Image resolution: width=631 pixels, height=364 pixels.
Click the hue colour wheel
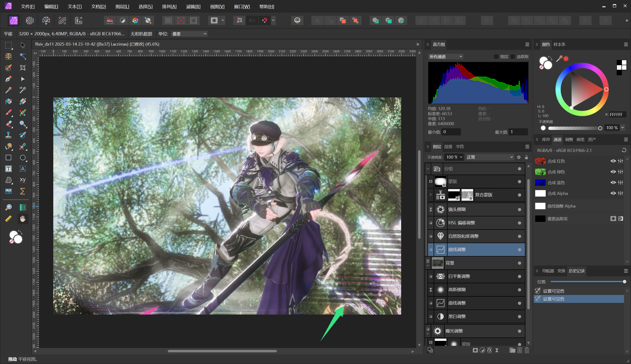582,90
